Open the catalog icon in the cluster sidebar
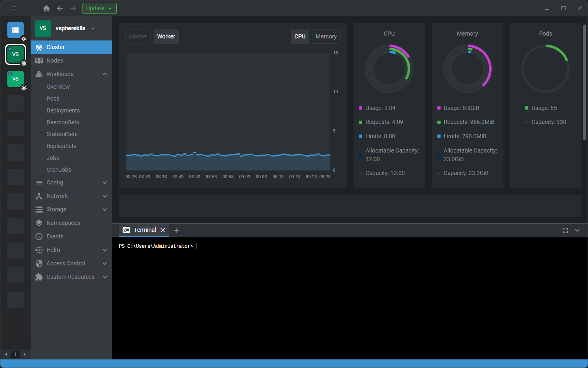The height and width of the screenshot is (368, 588). click(x=16, y=30)
